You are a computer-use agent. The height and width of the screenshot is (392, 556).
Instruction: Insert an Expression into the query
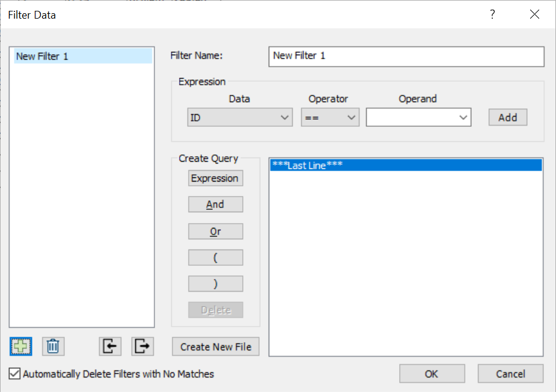215,178
